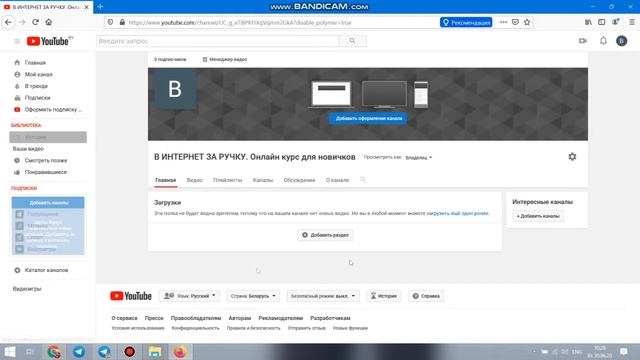Screen dimensions: 640x360
Task: Click footer link 'О сервисе'
Action: (124, 318)
